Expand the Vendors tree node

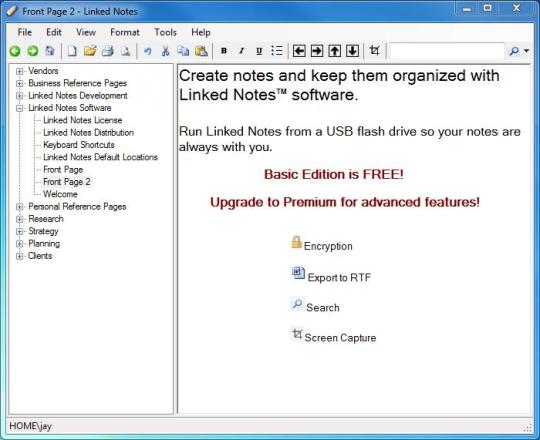coord(20,71)
